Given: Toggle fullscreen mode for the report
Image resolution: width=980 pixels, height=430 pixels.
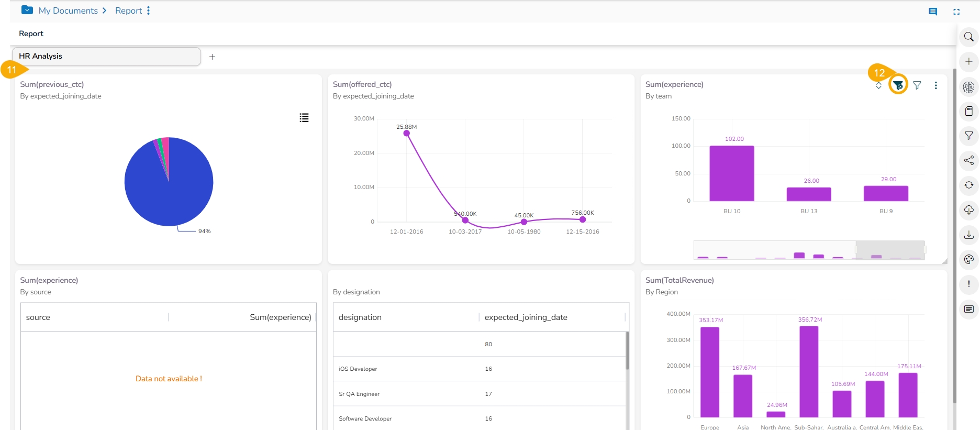Looking at the screenshot, I should (956, 12).
